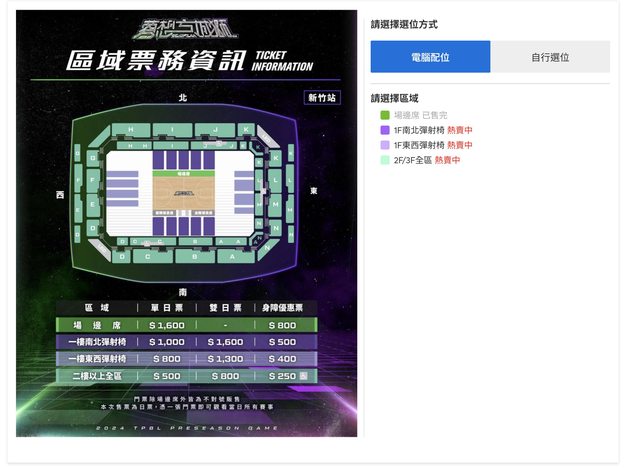This screenshot has height=468, width=640.
Task: Click the light purple 1F東西彈射椅 swatch
Action: pos(385,145)
